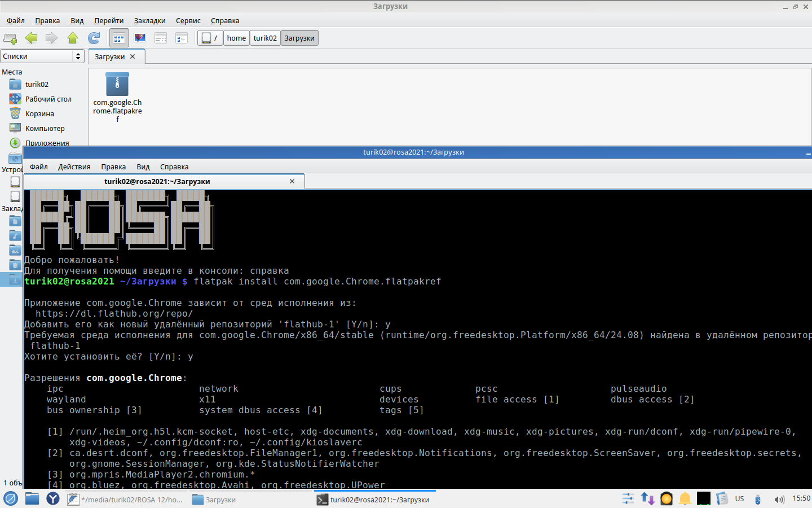This screenshot has width=812, height=508.
Task: Open 'Рабочий стол' in the sidebar
Action: tap(48, 99)
